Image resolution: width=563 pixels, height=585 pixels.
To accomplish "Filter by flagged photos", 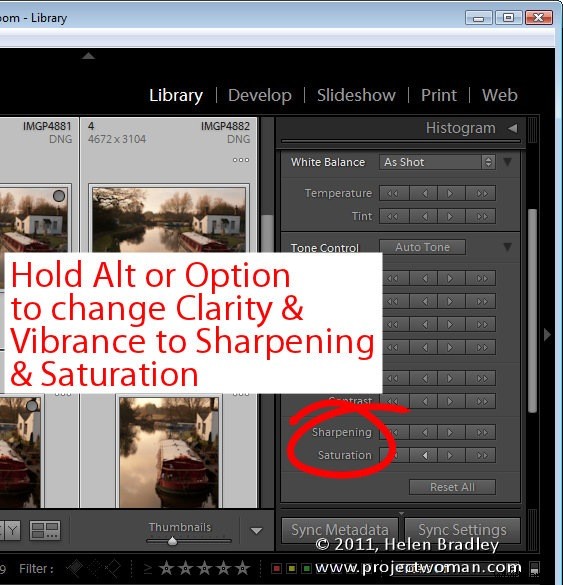I will click(x=76, y=568).
